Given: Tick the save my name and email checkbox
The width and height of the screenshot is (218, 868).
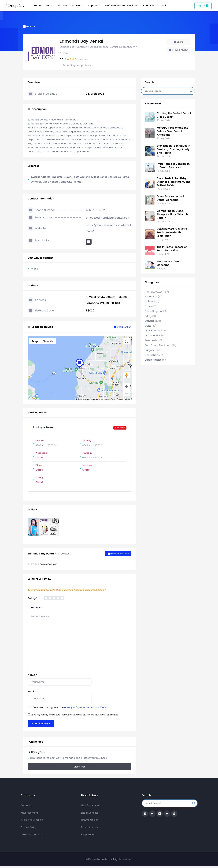Looking at the screenshot, I should point(29,714).
